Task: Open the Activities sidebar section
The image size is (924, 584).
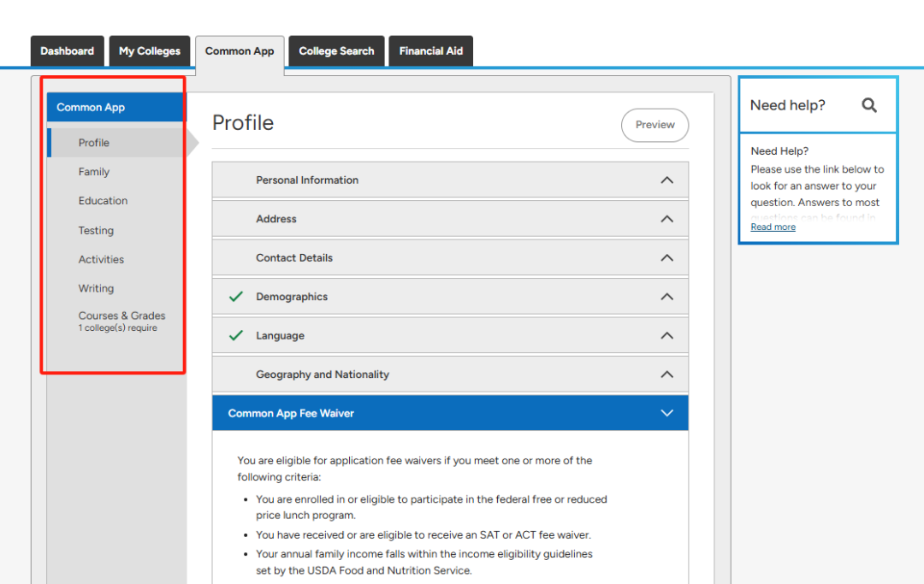Action: point(101,260)
